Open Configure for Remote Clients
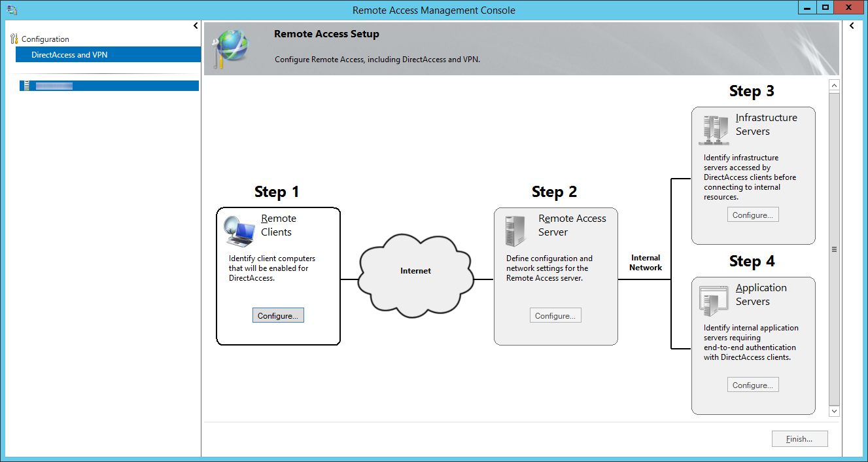This screenshot has width=868, height=462. click(278, 315)
